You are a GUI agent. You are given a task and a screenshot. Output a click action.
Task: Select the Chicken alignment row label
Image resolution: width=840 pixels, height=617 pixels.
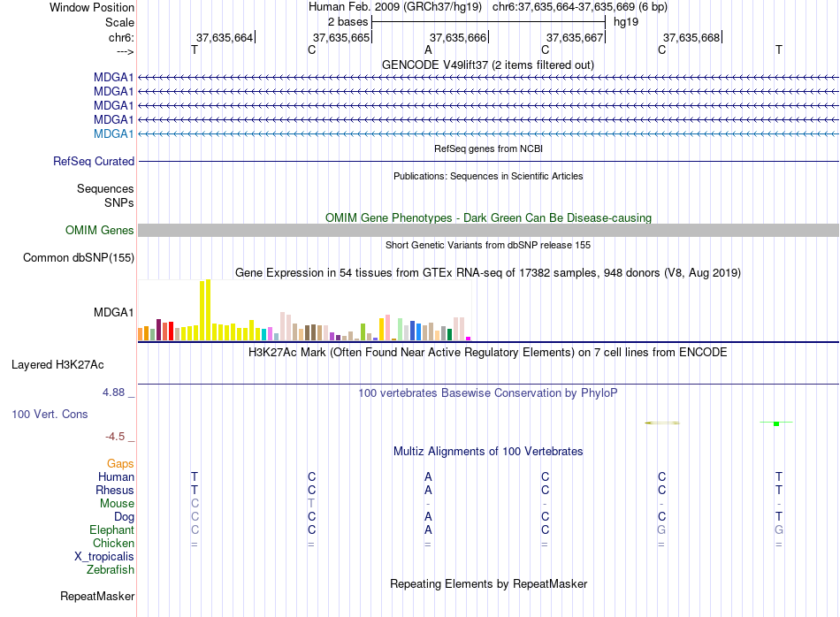coord(113,543)
